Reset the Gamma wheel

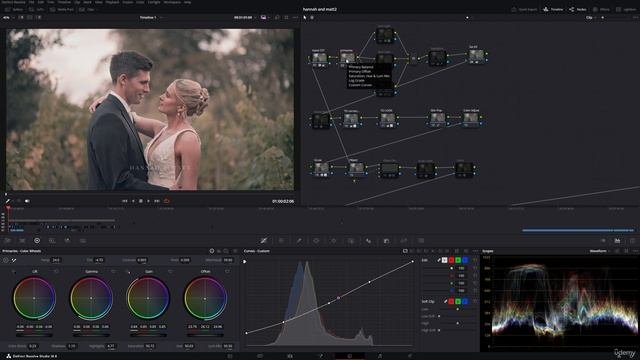[113, 271]
